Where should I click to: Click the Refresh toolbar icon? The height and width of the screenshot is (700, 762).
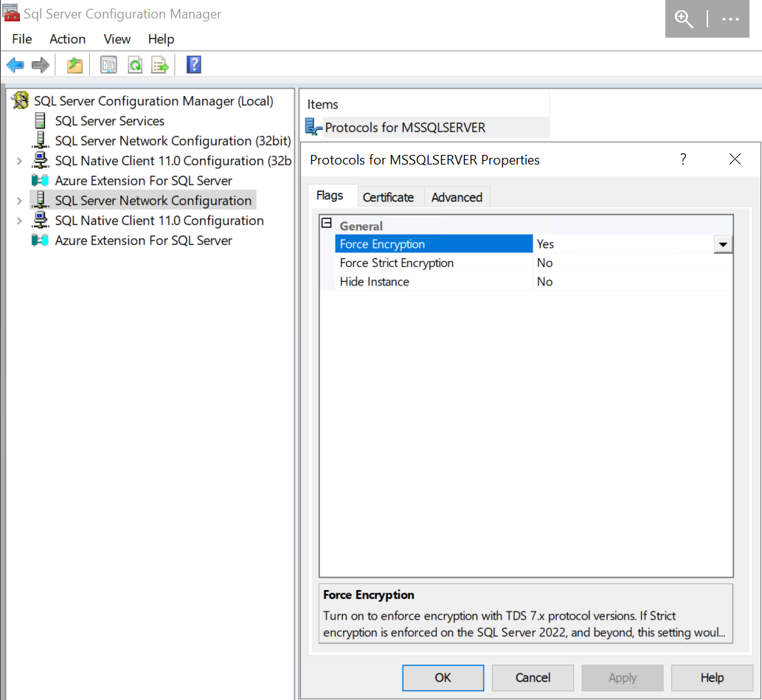(135, 65)
